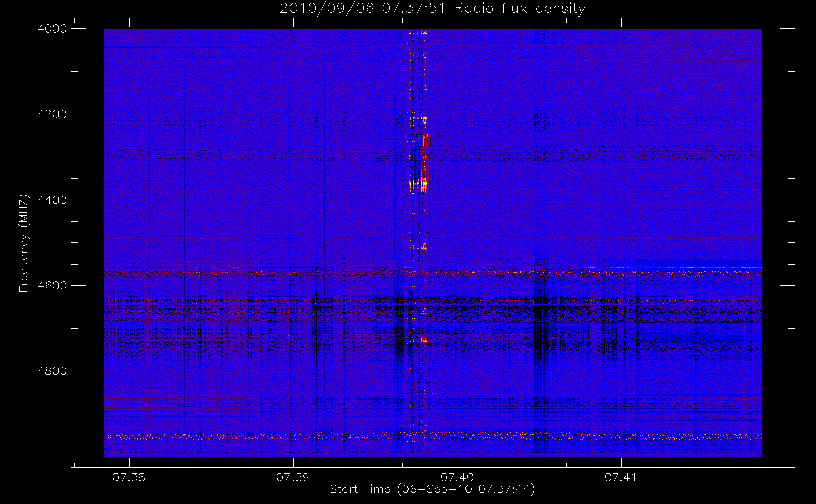Click the 07:39 time tick label
The image size is (816, 504).
(293, 477)
